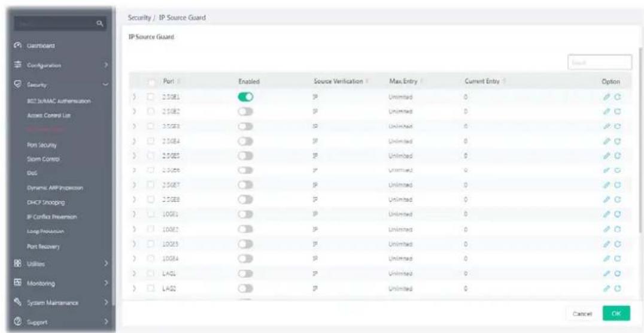
Task: Go to IP Conflict Prevention
Action: 50,217
